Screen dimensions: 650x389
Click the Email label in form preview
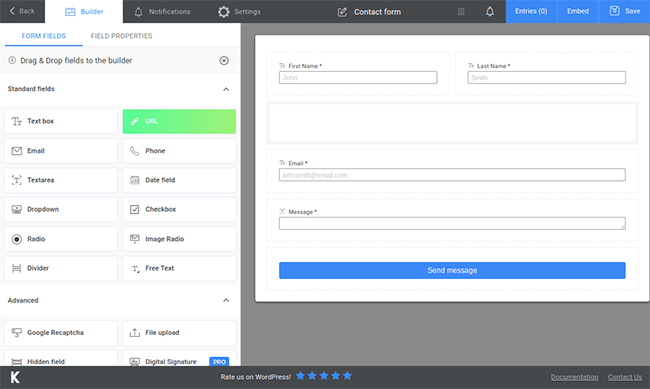(298, 163)
